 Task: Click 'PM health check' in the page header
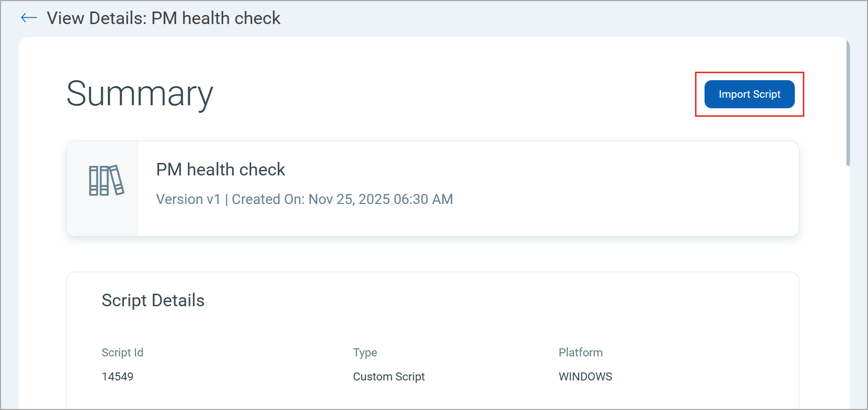coord(216,19)
